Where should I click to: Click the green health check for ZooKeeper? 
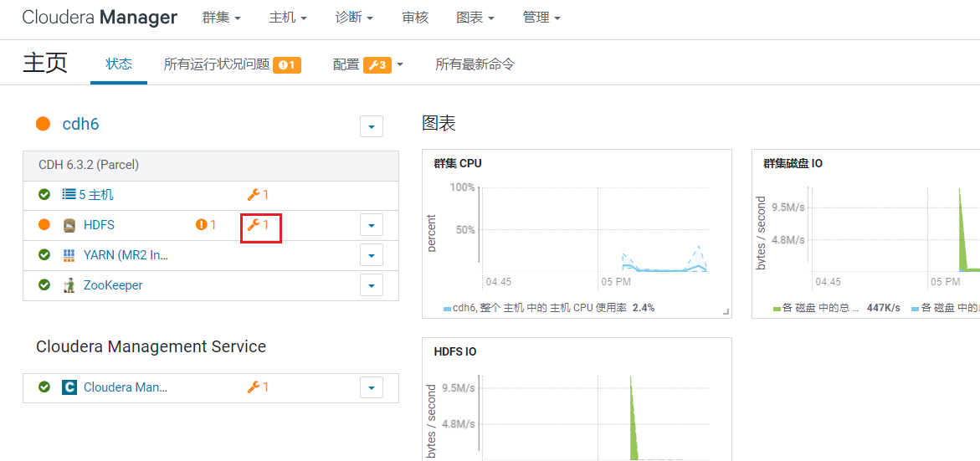click(44, 284)
